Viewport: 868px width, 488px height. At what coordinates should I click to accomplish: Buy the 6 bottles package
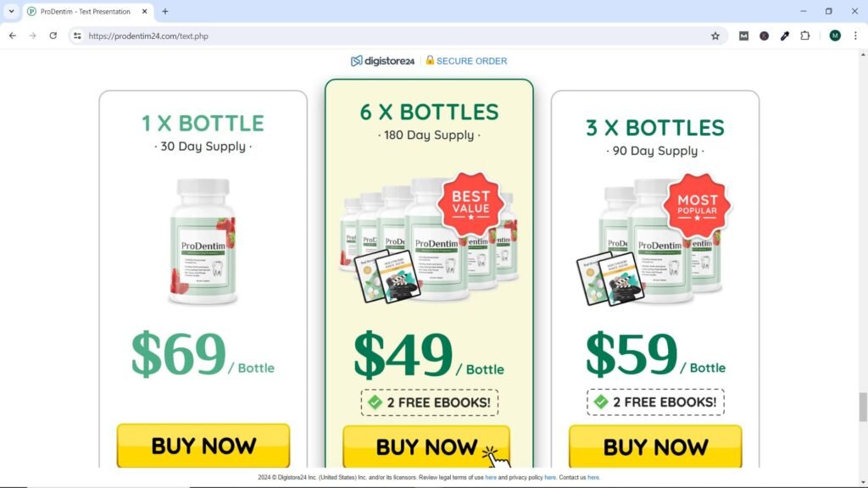click(426, 447)
